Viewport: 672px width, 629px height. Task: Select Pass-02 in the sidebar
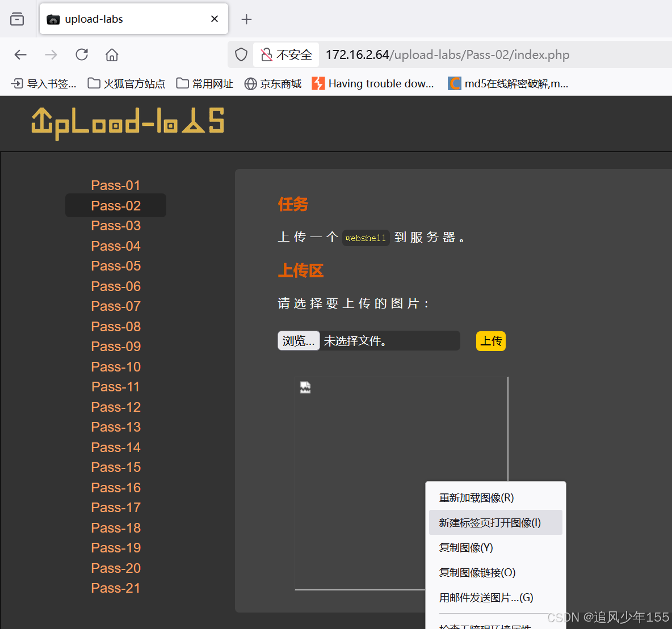[x=116, y=205]
